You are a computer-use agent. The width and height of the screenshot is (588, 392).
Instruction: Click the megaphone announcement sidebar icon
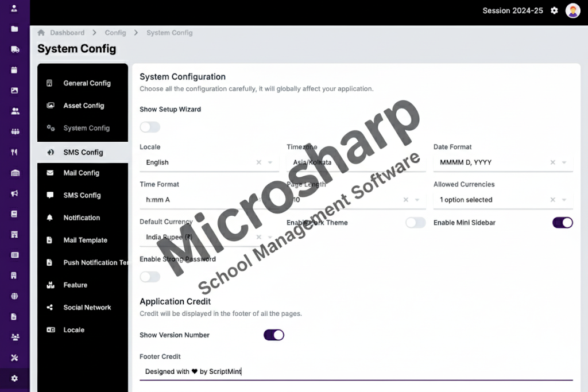[14, 193]
